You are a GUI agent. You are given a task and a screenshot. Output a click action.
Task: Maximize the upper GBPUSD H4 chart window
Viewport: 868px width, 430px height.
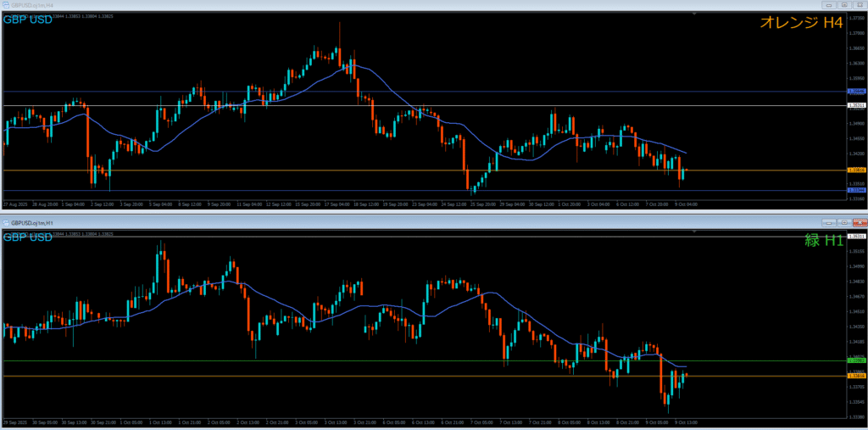pos(843,5)
